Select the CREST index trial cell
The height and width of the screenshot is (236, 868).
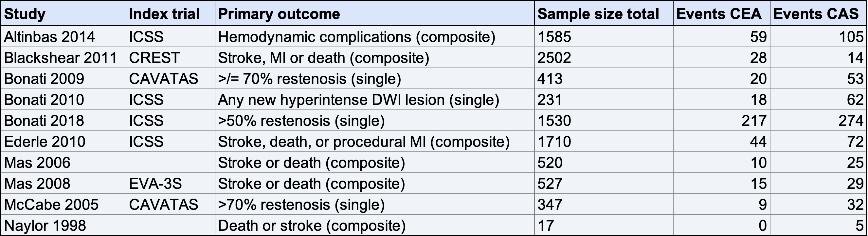(171, 57)
